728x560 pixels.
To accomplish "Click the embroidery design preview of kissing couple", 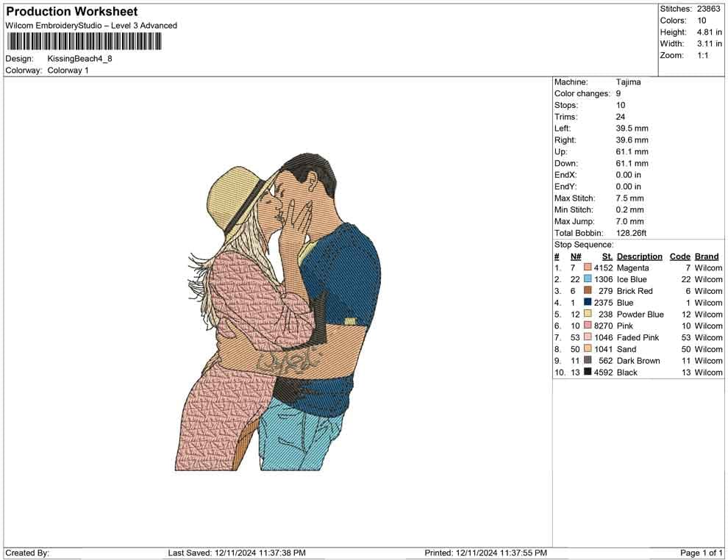I will pyautogui.click(x=278, y=312).
